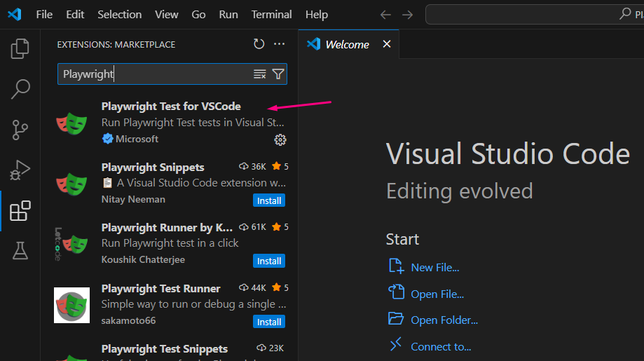This screenshot has width=644, height=361.
Task: Click the Connect to remote icon
Action: pos(396,344)
